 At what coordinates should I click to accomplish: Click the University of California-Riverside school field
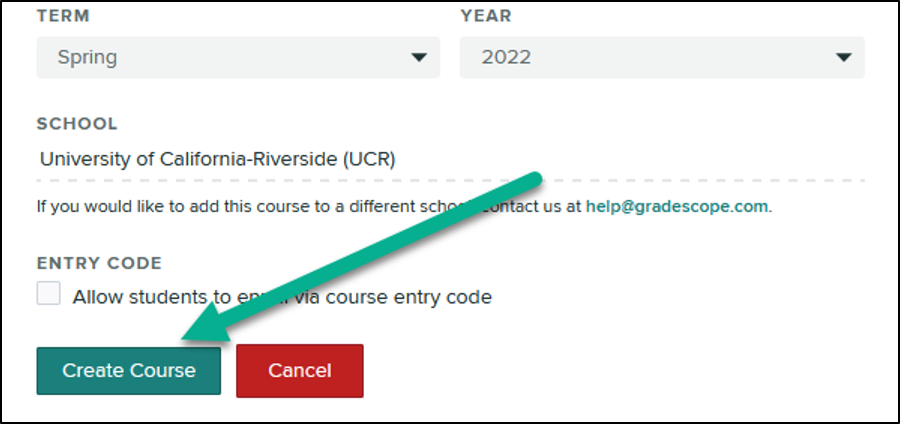[218, 158]
